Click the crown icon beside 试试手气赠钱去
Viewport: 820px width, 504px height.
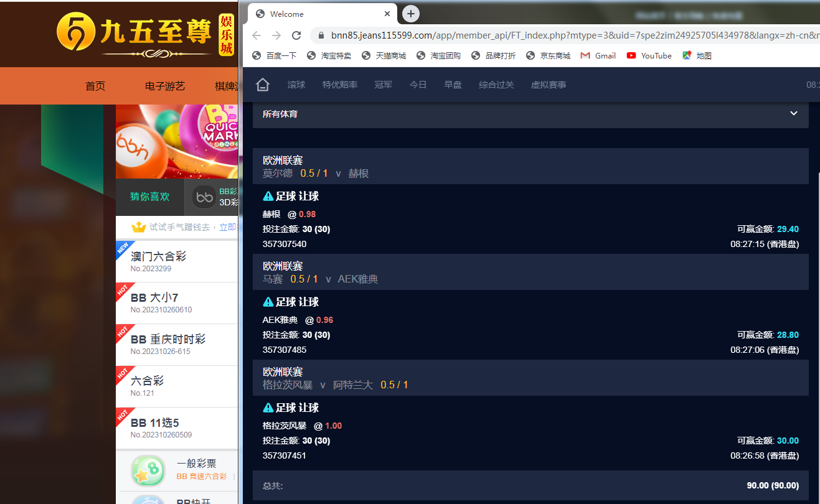[138, 227]
